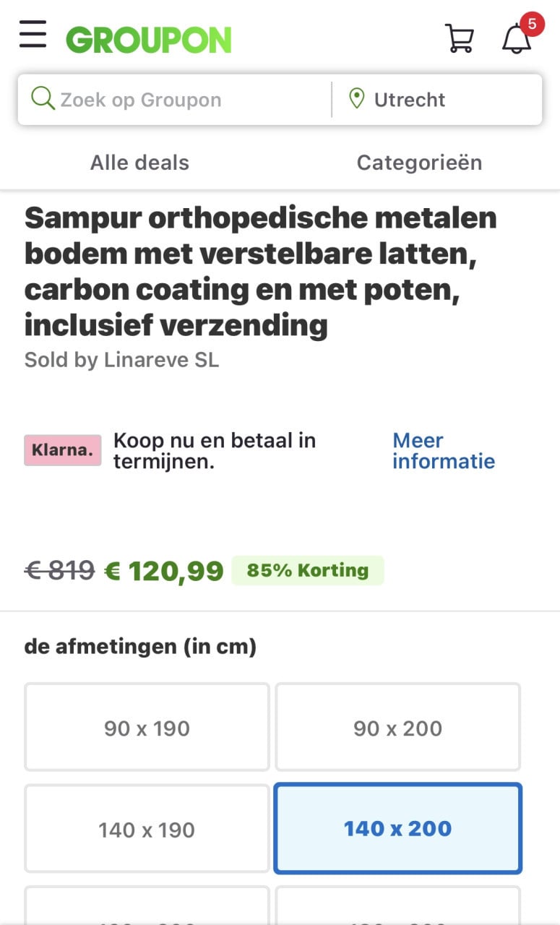Tap the location pin icon
Viewport: 560px width, 925px height.
[x=356, y=99]
